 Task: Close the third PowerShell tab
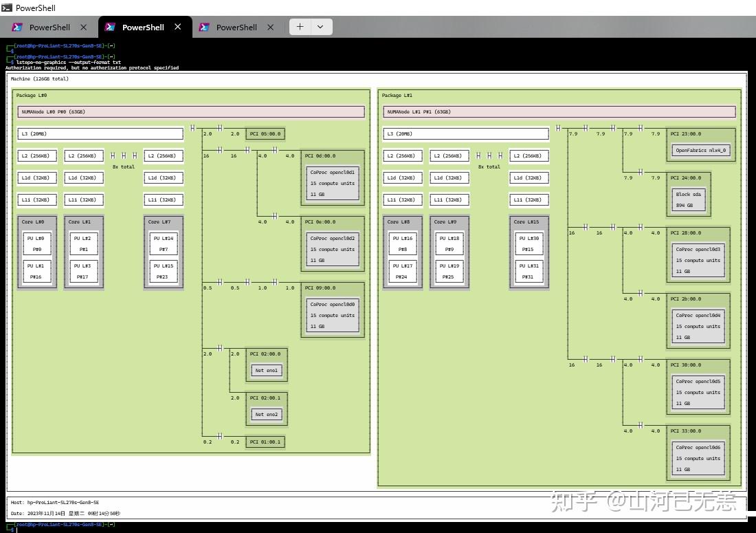pos(270,28)
